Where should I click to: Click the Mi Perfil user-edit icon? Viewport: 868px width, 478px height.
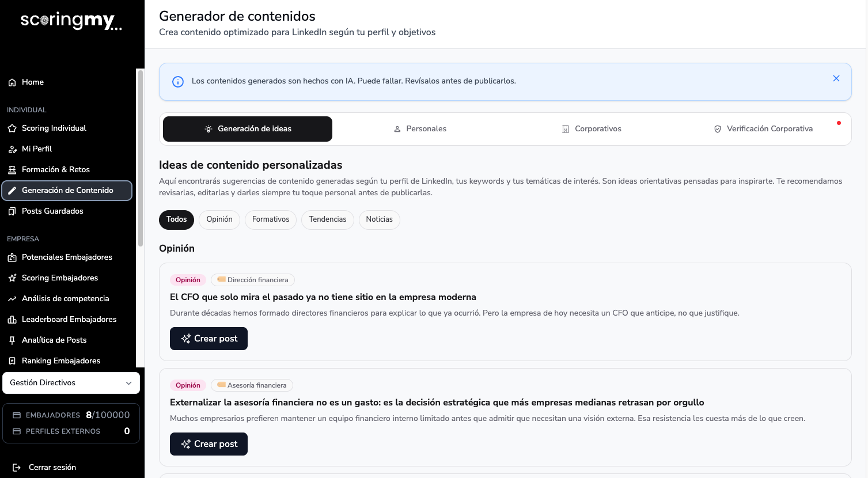[x=12, y=149]
